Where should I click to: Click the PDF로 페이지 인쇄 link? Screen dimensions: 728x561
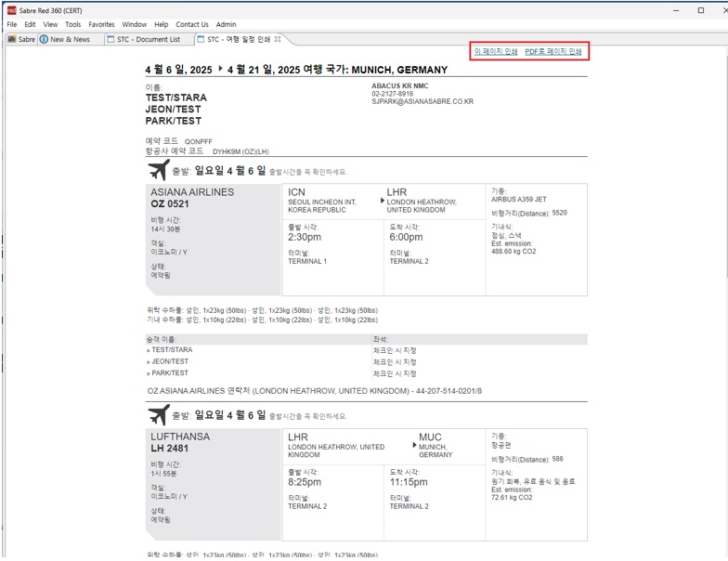coord(553,52)
